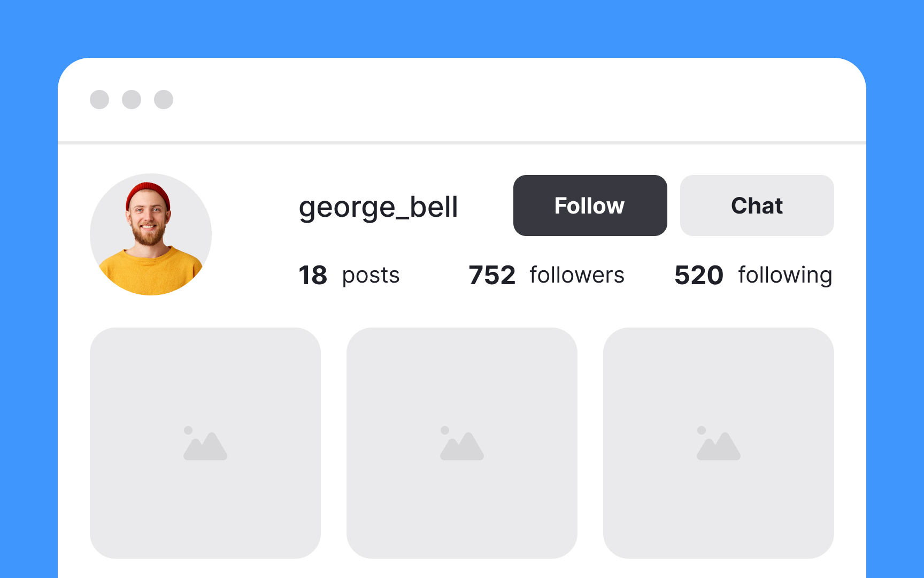
Task: Click the middle window control dot
Action: tap(131, 100)
